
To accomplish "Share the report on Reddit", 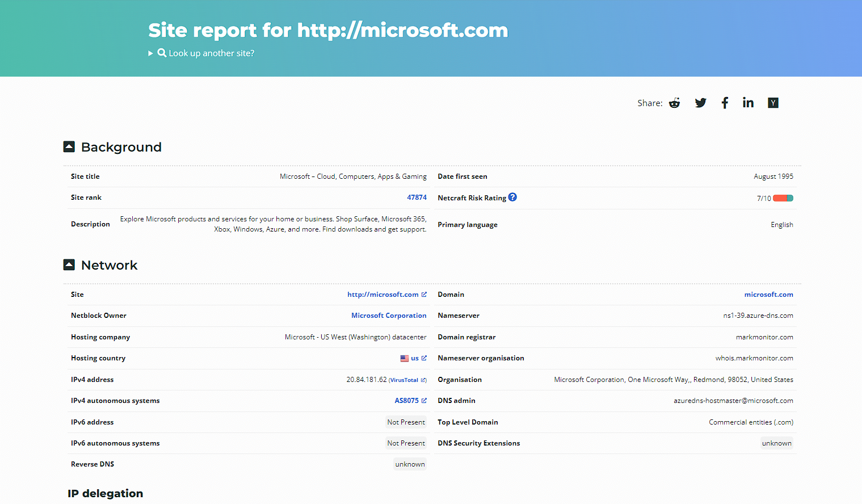I will pos(674,103).
